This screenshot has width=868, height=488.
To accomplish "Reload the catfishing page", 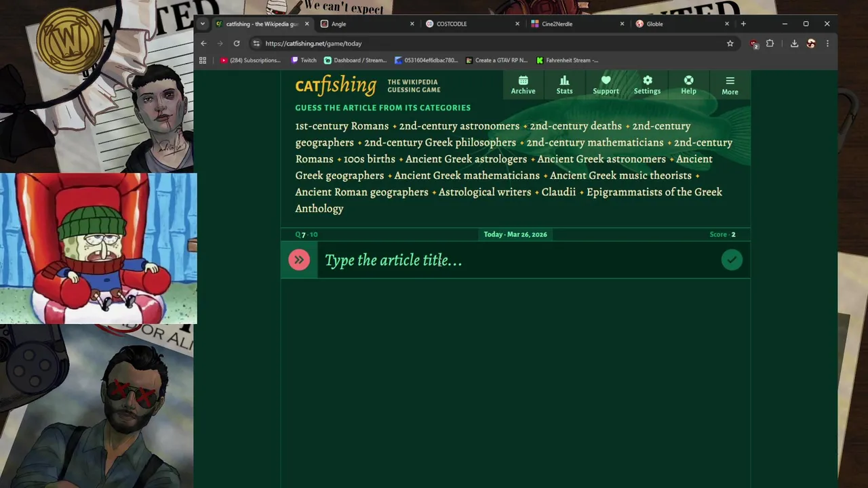I will click(x=237, y=43).
